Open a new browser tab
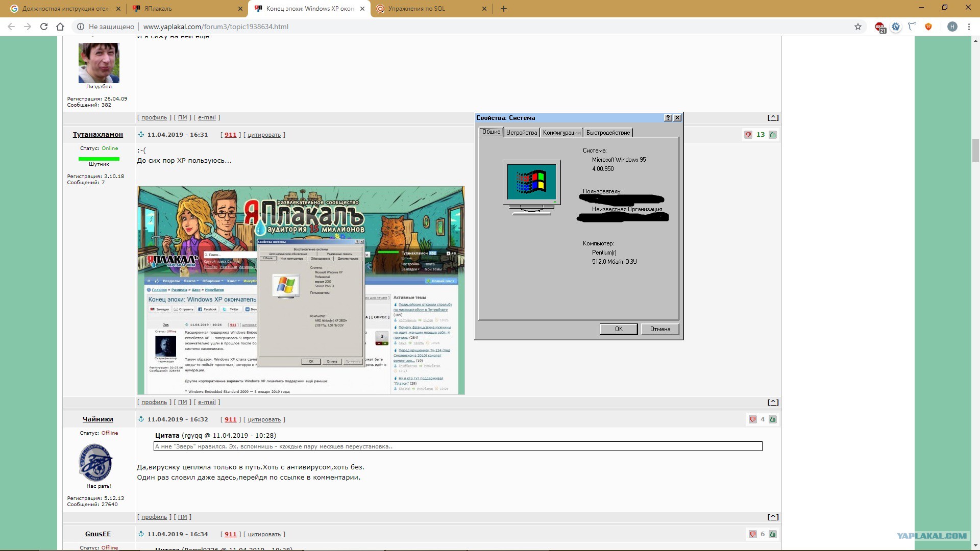 504,9
